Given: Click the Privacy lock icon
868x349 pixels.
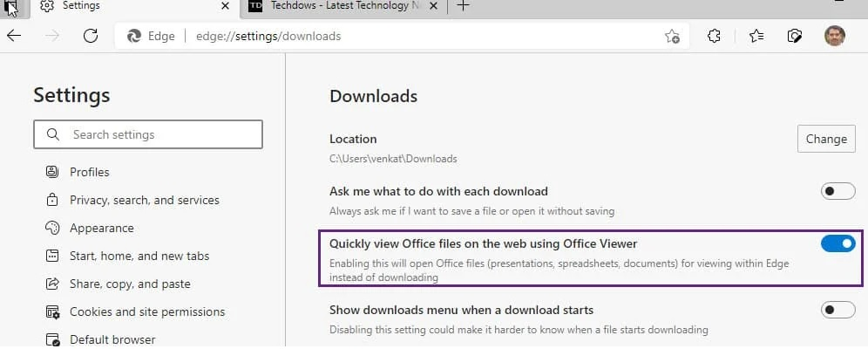Looking at the screenshot, I should pyautogui.click(x=52, y=200).
